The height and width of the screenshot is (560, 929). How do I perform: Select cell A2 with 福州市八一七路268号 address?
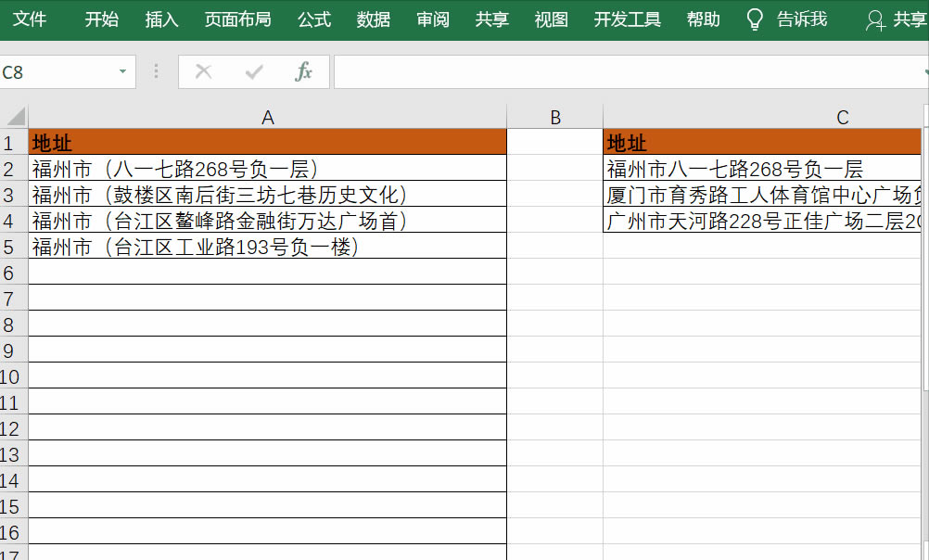[268, 169]
